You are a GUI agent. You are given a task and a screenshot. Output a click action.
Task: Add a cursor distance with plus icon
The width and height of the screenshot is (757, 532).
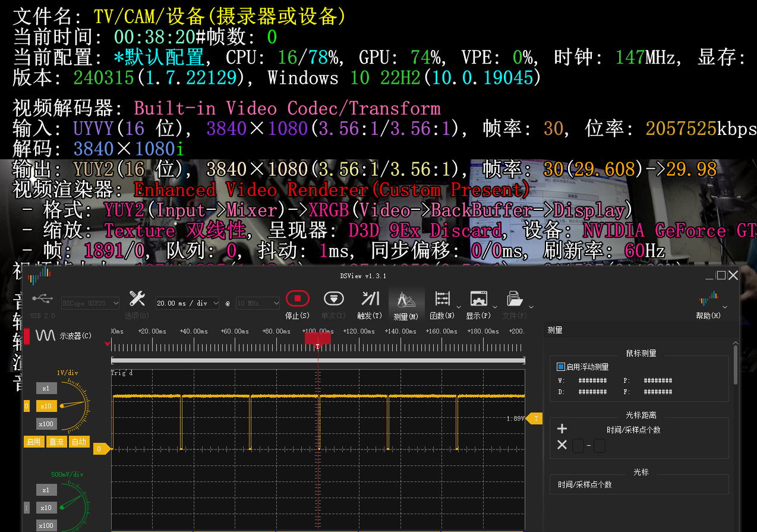(x=562, y=429)
